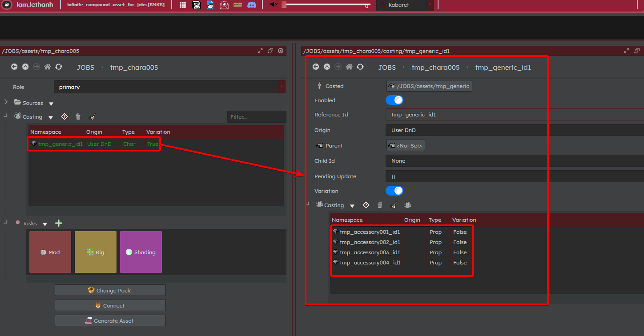The image size is (644, 336).
Task: Click the group icon after the right broom
Action: pos(407,205)
